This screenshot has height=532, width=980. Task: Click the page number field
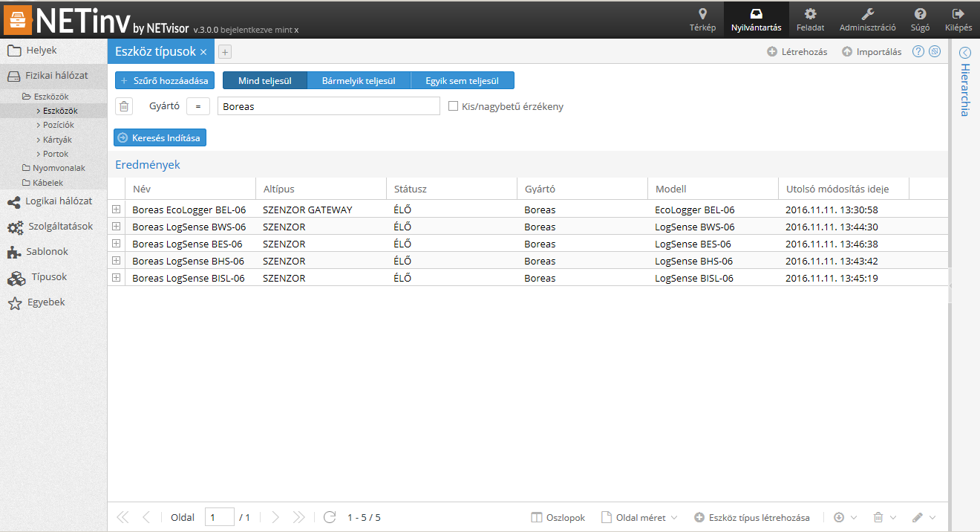(x=220, y=517)
